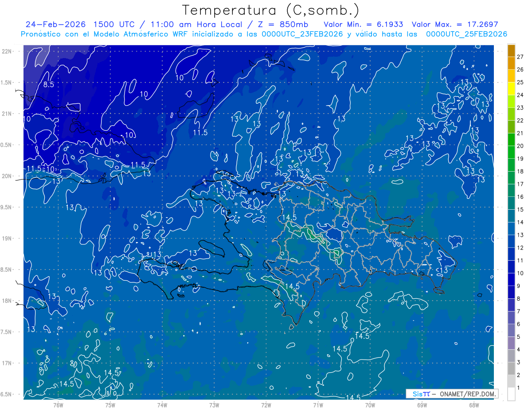The height and width of the screenshot is (411, 532).
Task: Click the color bar value 24
Action: pos(520,95)
